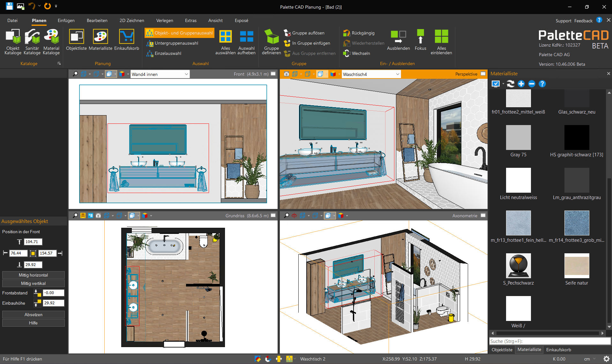Select the Seife natur material swatch

coord(577,266)
